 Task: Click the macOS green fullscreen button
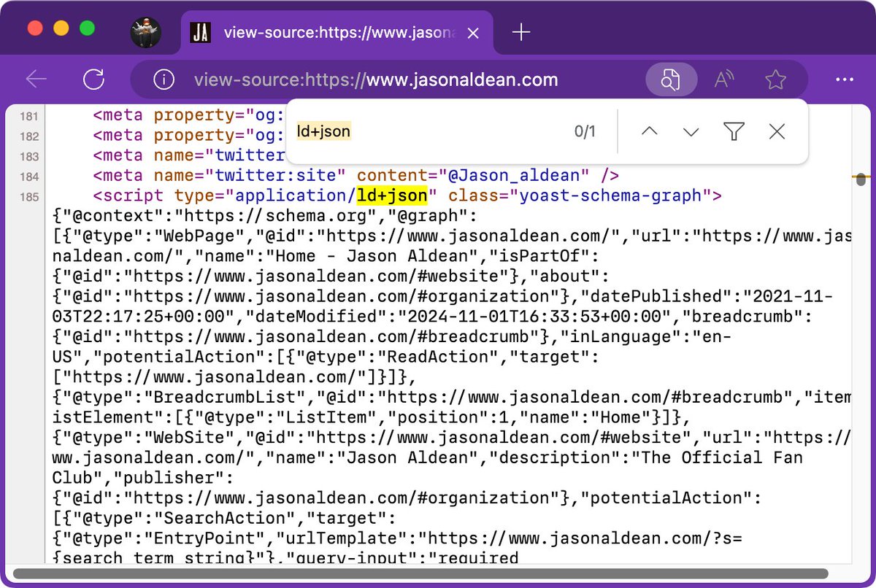pyautogui.click(x=88, y=28)
